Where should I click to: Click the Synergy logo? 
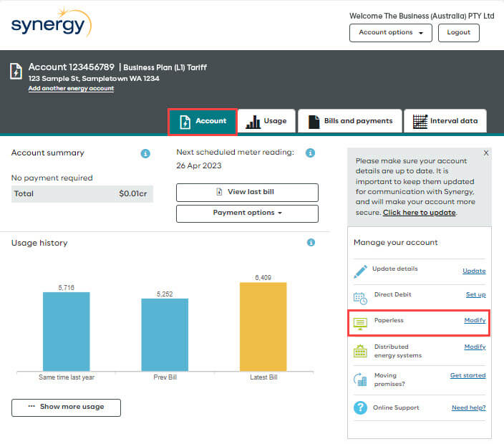click(x=52, y=23)
